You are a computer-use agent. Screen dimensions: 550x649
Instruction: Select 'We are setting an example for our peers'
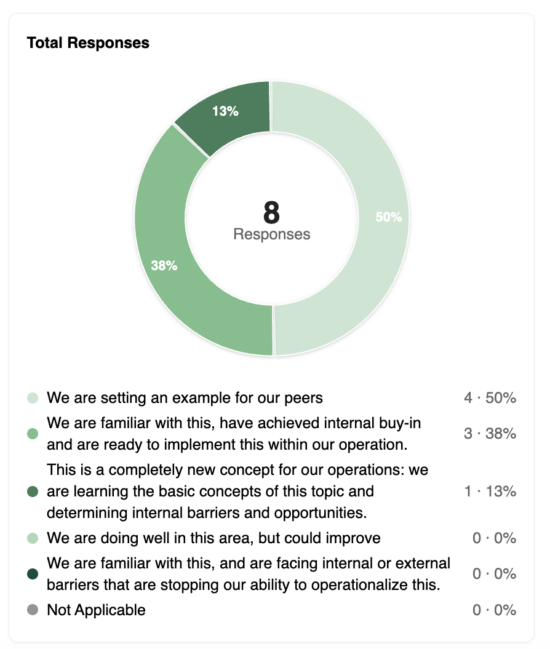(x=185, y=398)
